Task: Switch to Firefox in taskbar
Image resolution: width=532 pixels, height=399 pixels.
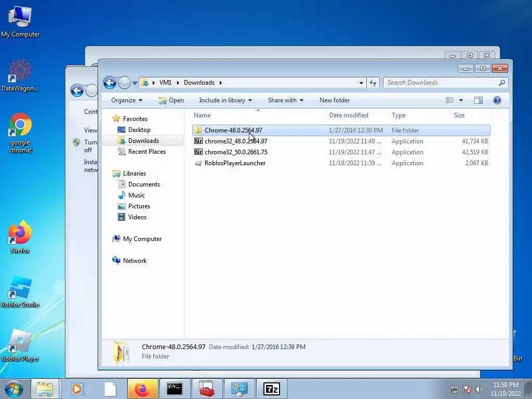Action: tap(142, 389)
